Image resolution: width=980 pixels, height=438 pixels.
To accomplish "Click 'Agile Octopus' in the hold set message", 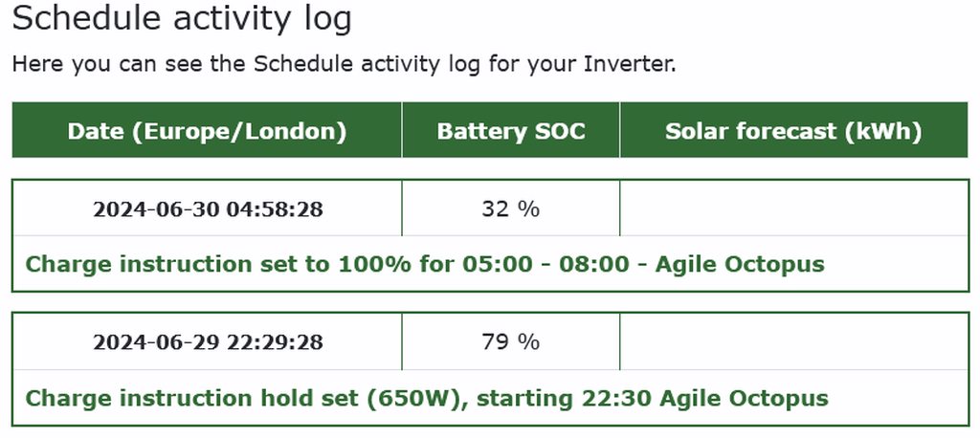I will point(744,398).
